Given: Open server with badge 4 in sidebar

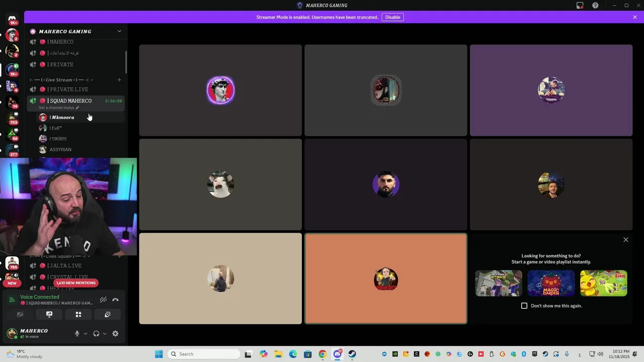Looking at the screenshot, I should tap(12, 86).
